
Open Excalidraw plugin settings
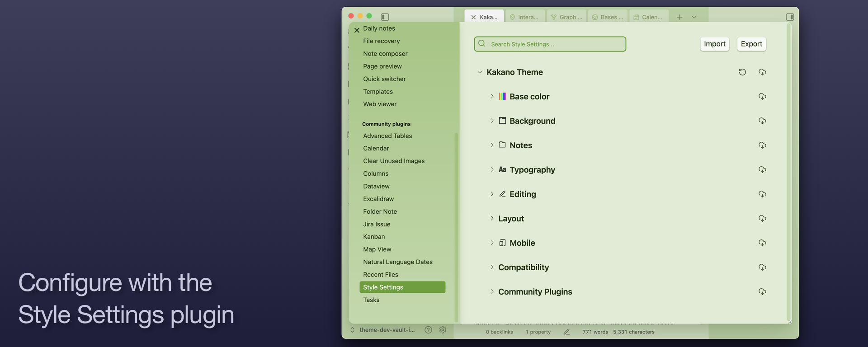pos(378,199)
